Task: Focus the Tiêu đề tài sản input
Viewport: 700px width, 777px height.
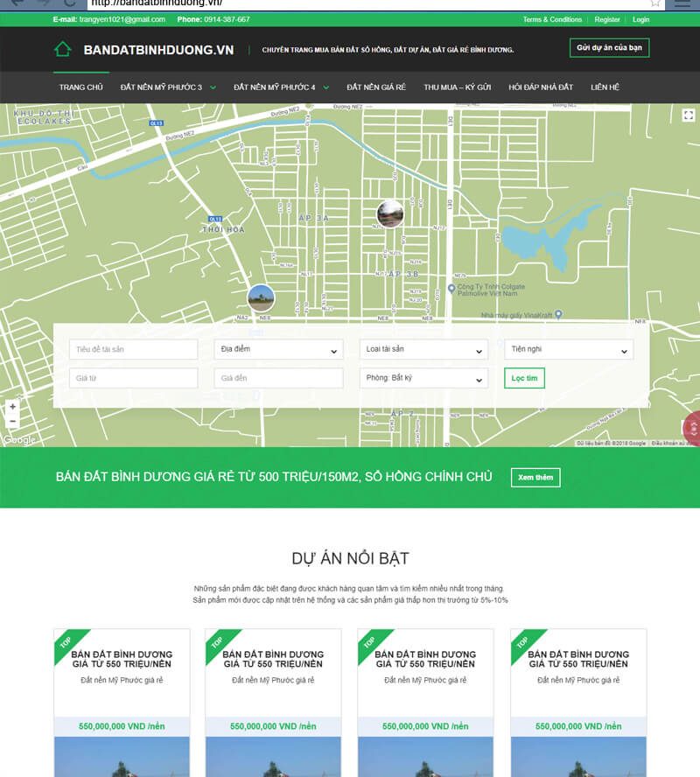Action: coord(133,350)
